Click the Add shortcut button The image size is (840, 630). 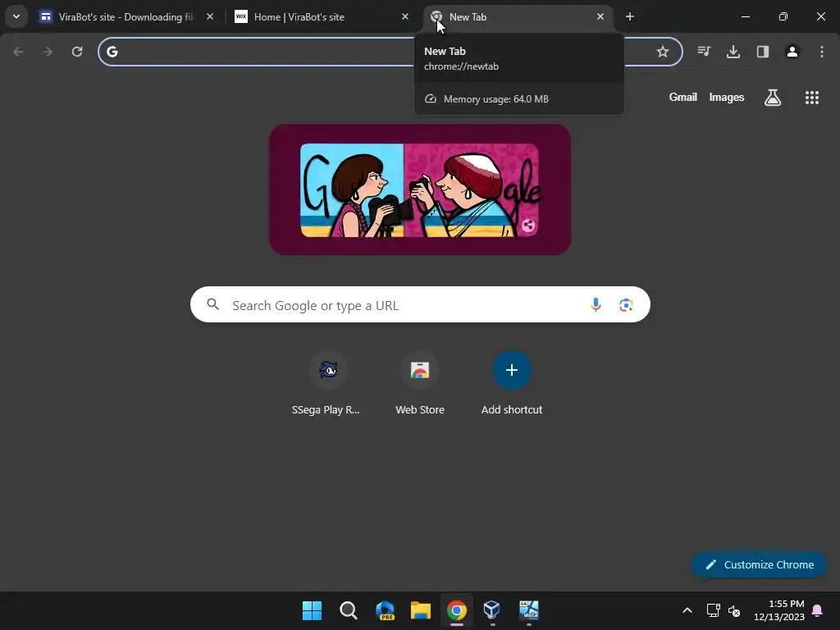pyautogui.click(x=512, y=384)
